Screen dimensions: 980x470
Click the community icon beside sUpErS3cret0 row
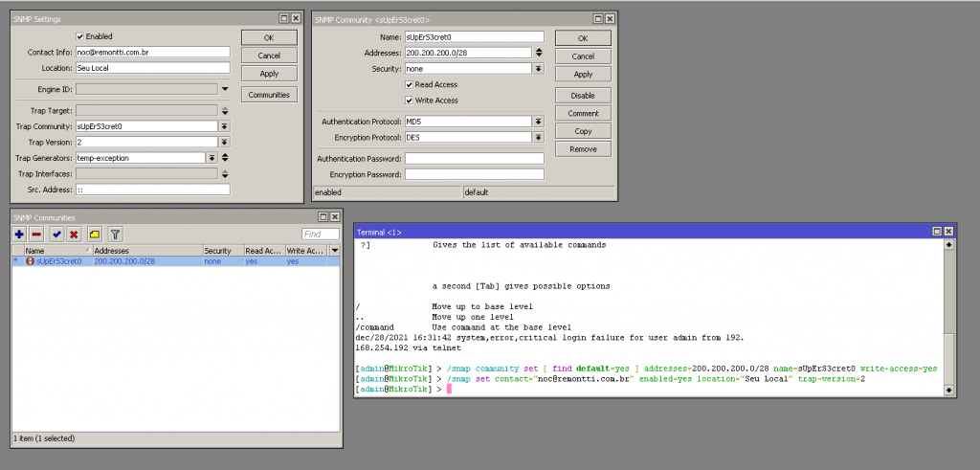coord(30,260)
